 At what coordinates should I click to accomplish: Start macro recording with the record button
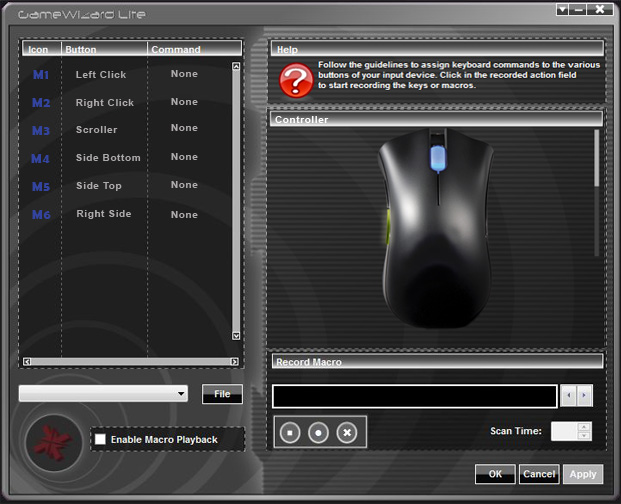(x=318, y=432)
